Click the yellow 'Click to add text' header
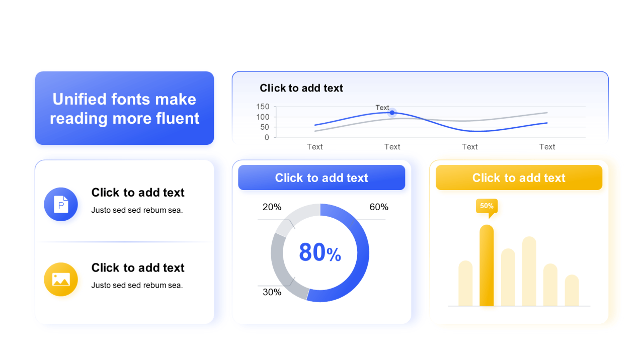The width and height of the screenshot is (644, 362). (519, 177)
